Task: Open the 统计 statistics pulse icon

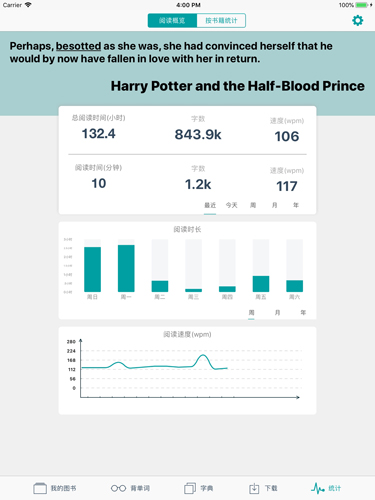Action: [318, 488]
